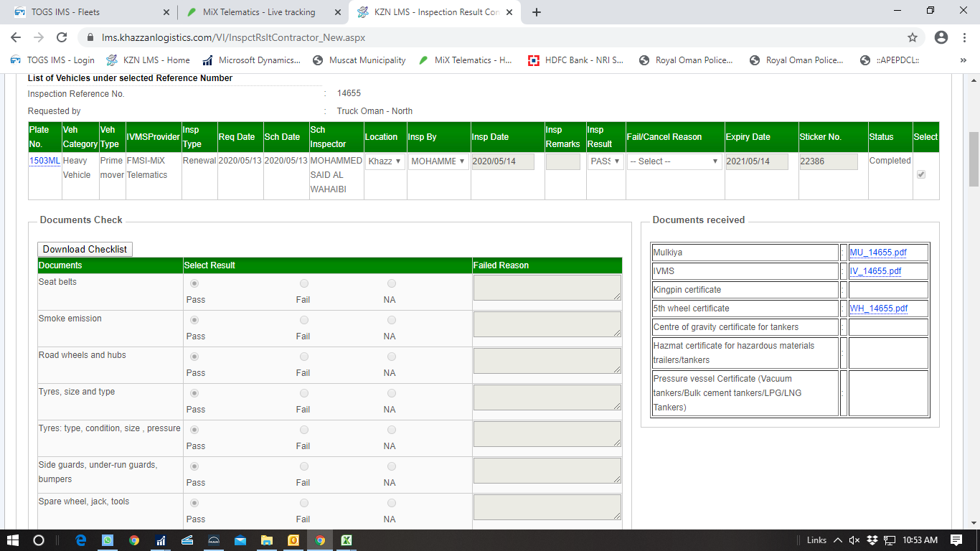
Task: Open Microsoft Edge from the taskbar
Action: pos(81,540)
